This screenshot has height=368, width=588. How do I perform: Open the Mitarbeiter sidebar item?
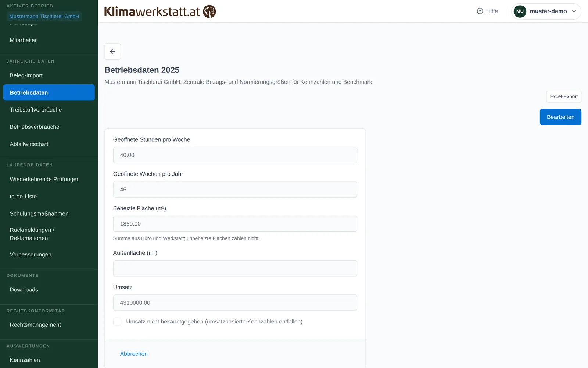click(49, 40)
